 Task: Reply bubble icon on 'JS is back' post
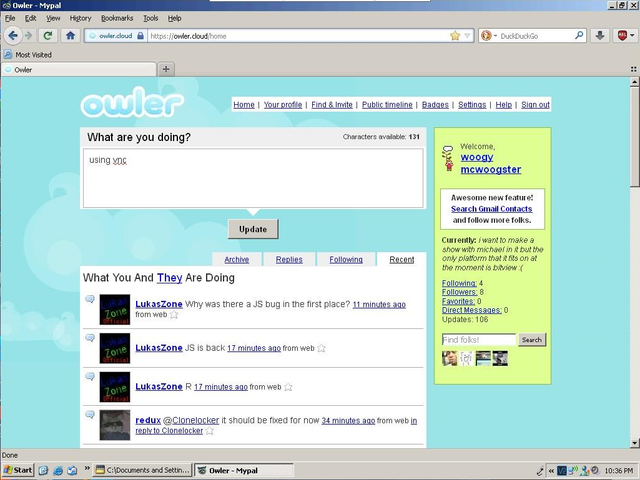(90, 338)
